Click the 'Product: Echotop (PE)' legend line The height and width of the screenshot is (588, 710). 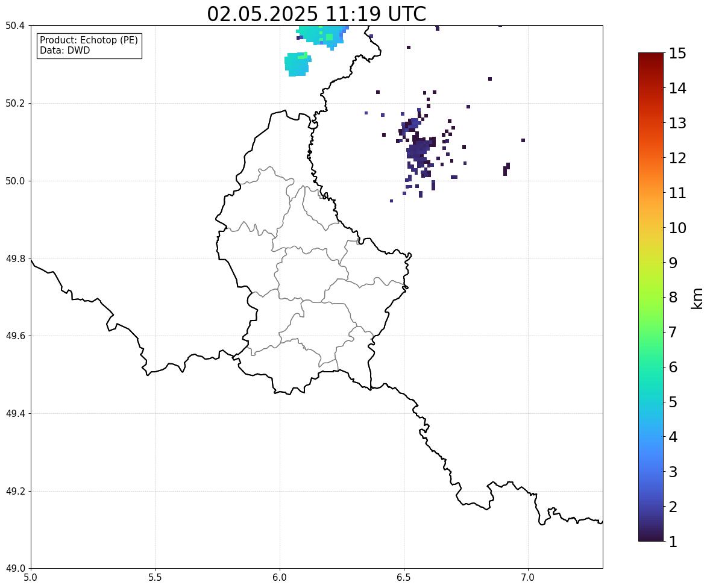pos(89,40)
